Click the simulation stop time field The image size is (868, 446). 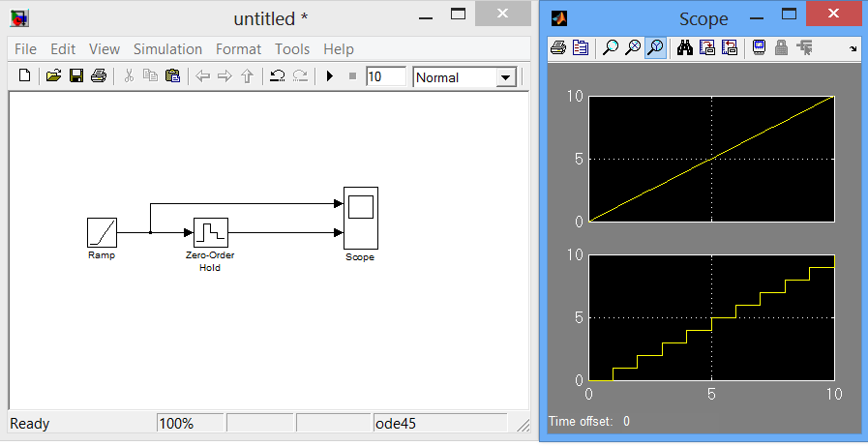[386, 77]
